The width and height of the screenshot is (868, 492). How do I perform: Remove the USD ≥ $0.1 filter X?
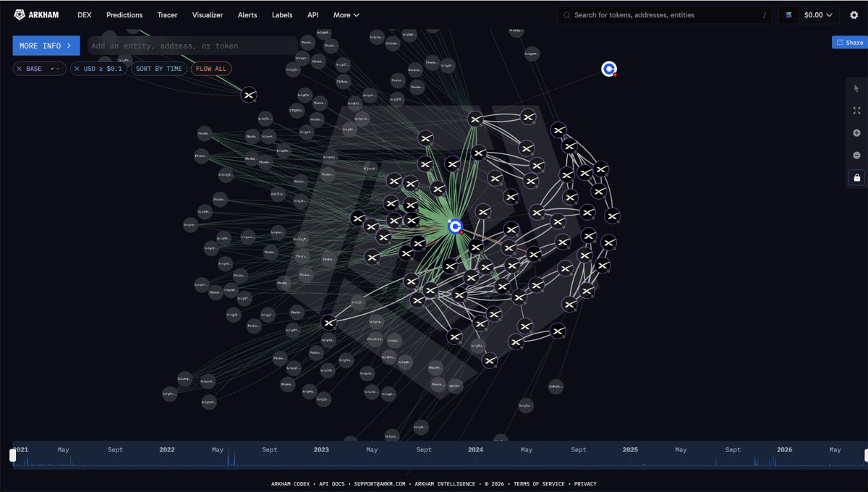(x=77, y=69)
